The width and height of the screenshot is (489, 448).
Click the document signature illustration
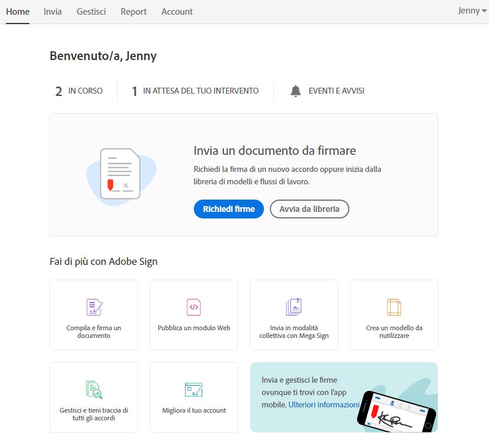[121, 176]
